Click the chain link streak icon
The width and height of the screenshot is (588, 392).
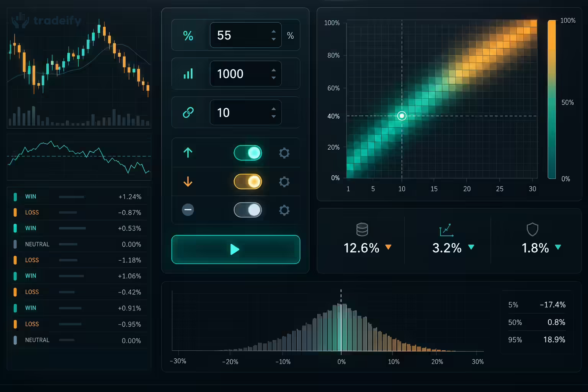pos(188,113)
